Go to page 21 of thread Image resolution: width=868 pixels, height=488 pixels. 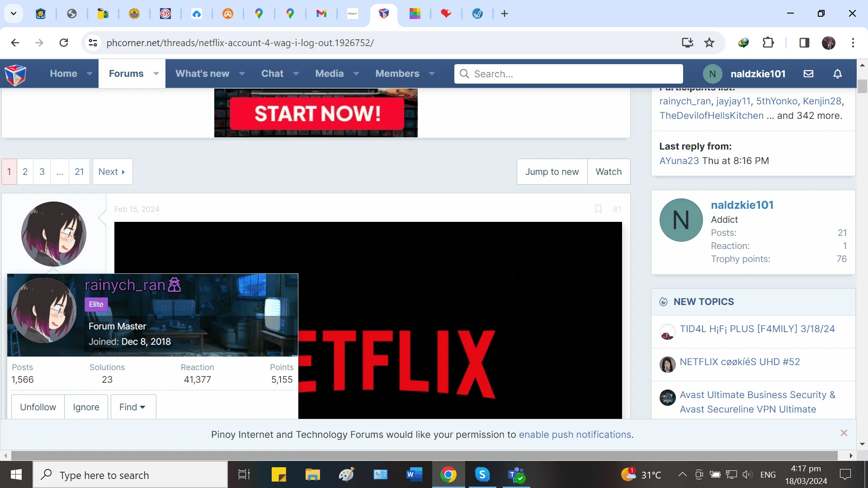[x=79, y=172]
